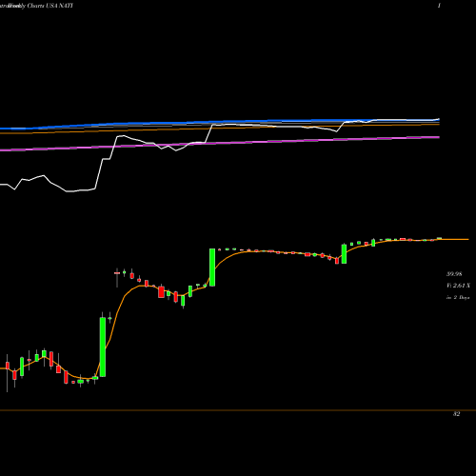This screenshot has width=476, height=476.
Task: Click the 'Charts USA NATI' title text
Action: click(x=50, y=6)
